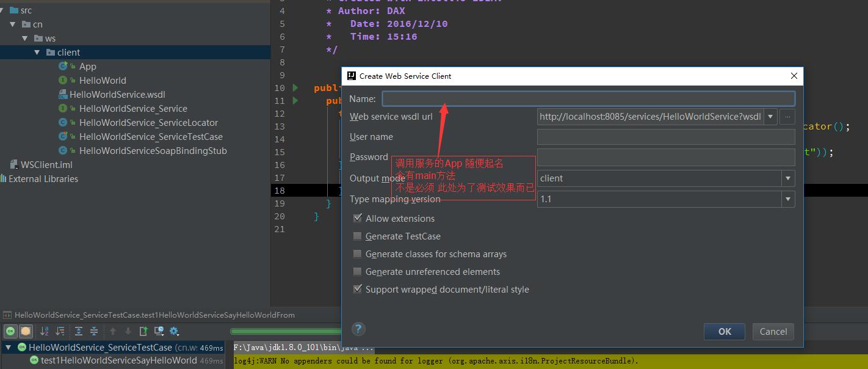Viewport: 868px width, 369px height.
Task: Collapse the cn package node
Action: click(x=13, y=24)
